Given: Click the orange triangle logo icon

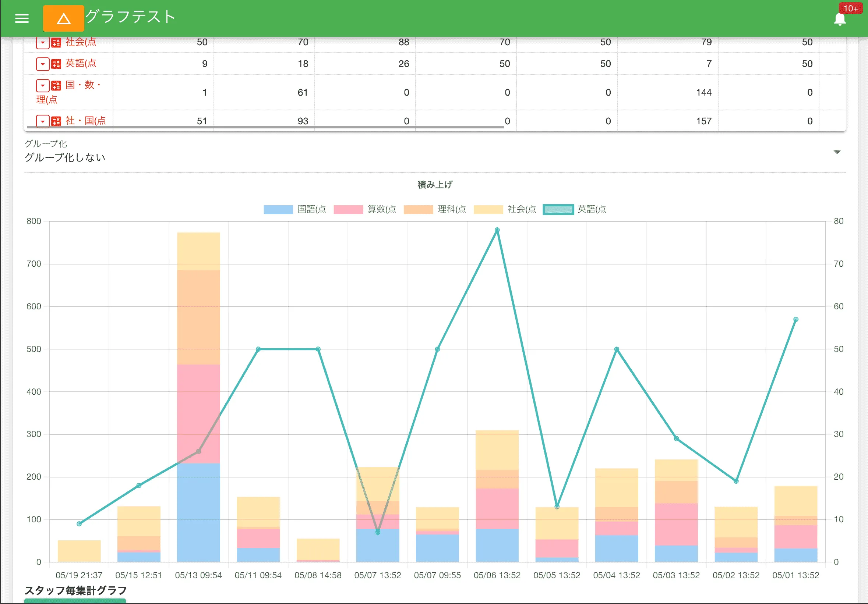Looking at the screenshot, I should click(63, 18).
